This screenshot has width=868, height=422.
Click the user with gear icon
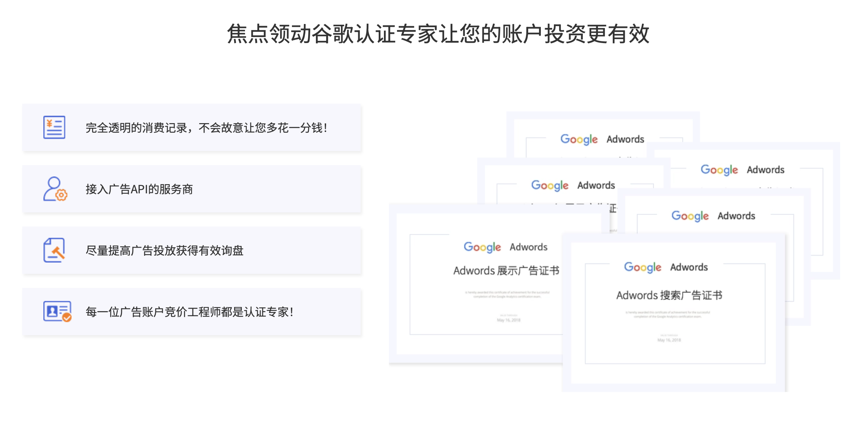(x=54, y=189)
